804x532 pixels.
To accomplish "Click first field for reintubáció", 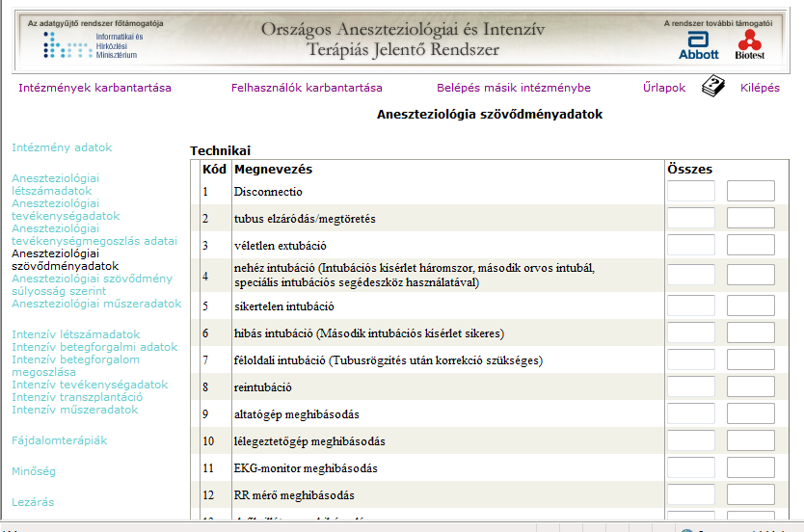I will pos(690,386).
